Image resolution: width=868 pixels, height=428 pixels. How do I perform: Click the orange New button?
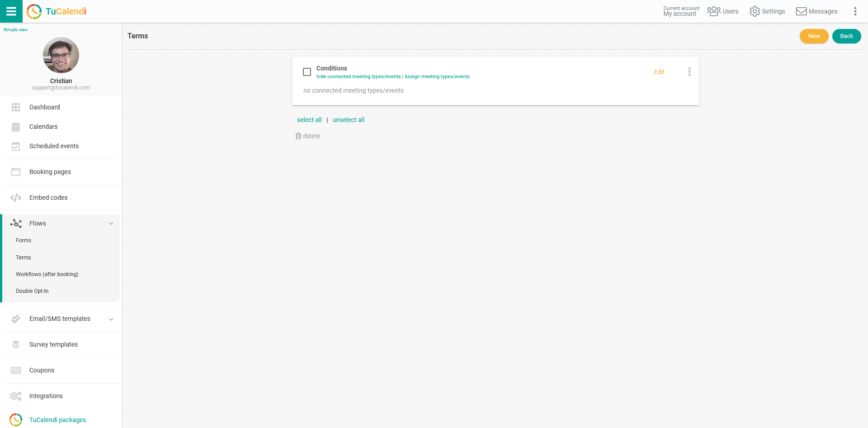pyautogui.click(x=814, y=36)
